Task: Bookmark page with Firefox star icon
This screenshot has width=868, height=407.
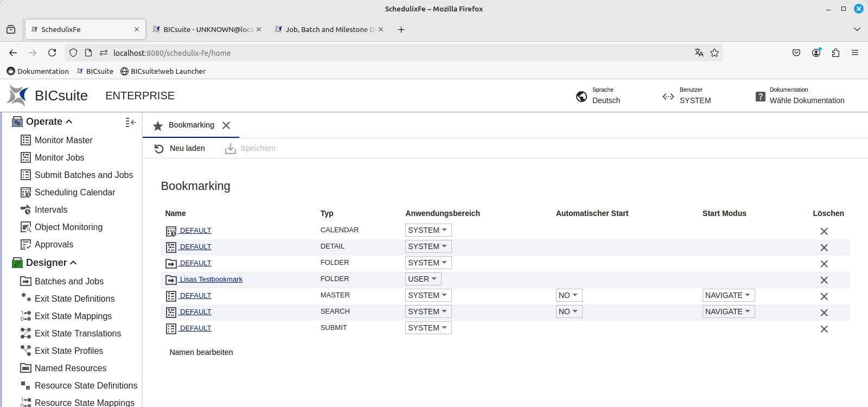Action: pyautogui.click(x=714, y=53)
